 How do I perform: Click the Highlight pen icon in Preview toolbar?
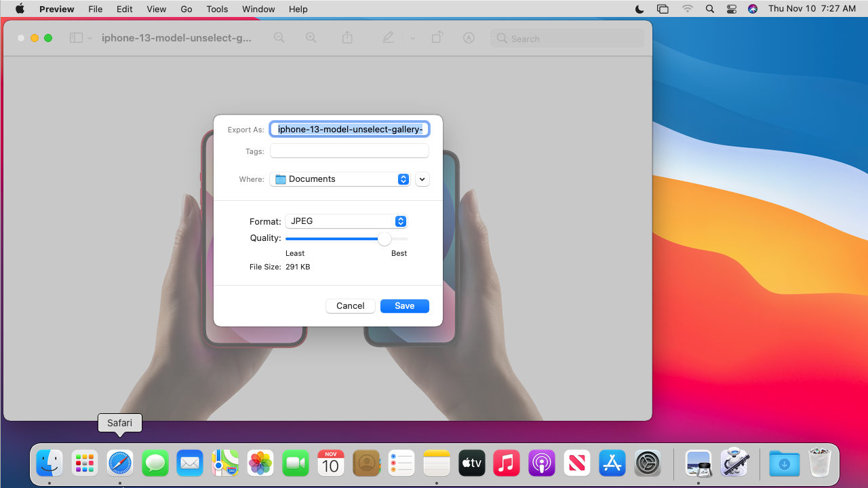click(388, 38)
